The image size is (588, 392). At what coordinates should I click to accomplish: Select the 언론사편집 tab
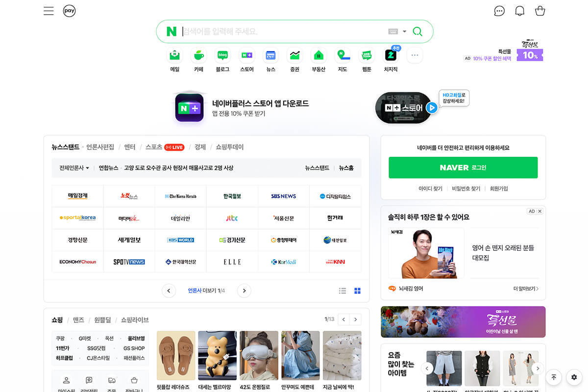(x=100, y=147)
